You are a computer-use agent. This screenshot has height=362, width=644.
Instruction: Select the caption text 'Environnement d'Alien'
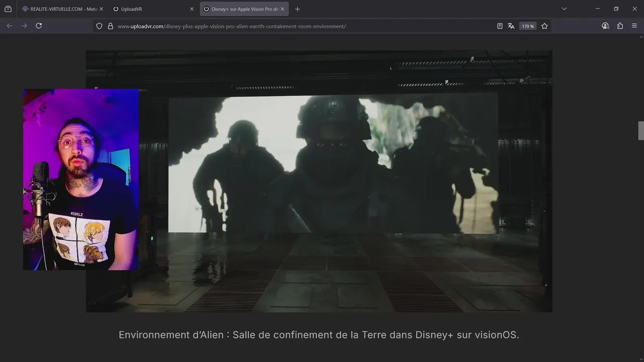click(x=171, y=334)
